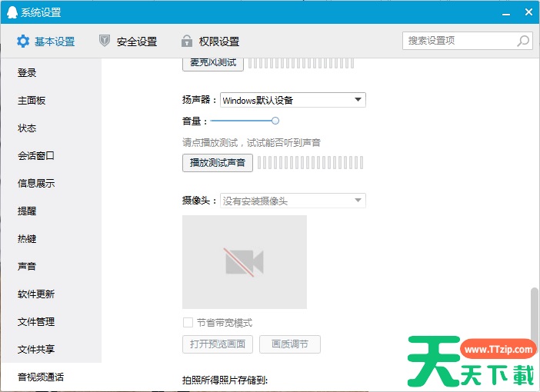Enable the 节省带宽模式 checkbox
Screen dimensions: 540x392
pos(188,323)
